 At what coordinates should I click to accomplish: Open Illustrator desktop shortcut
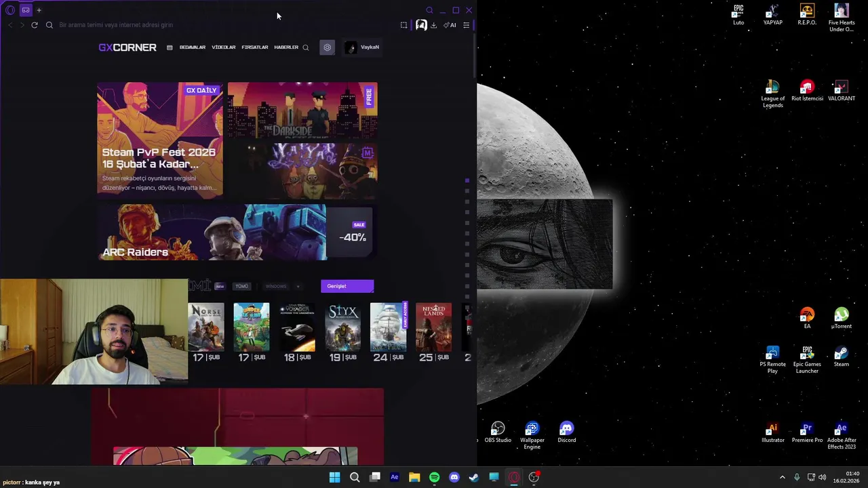[x=772, y=432]
